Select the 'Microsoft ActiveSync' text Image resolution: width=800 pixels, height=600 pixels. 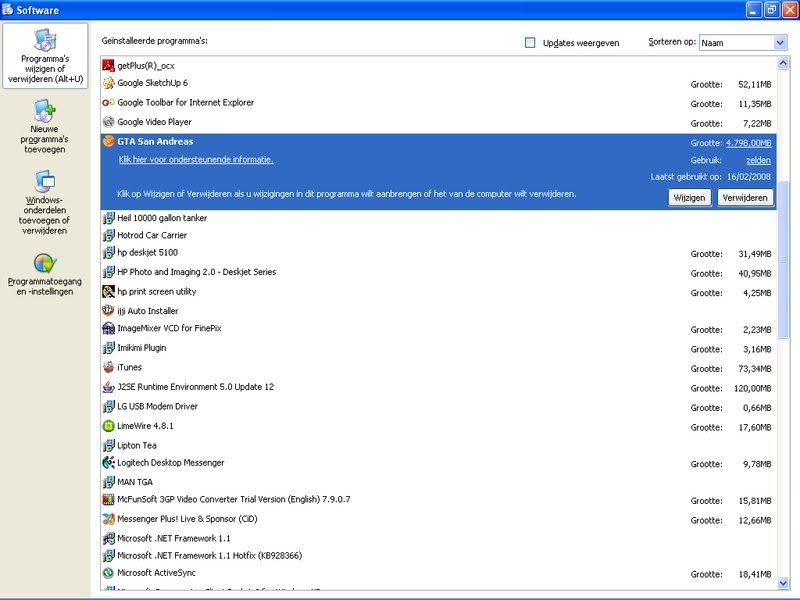[x=157, y=573]
